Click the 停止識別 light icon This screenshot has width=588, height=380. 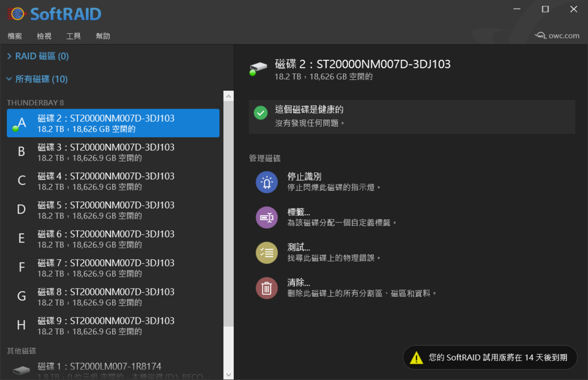[266, 182]
